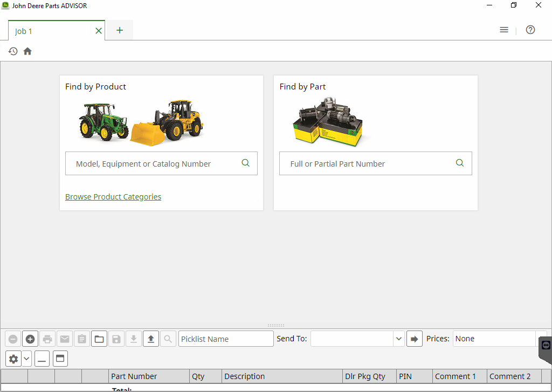
Task: Collapse the side panel tab on right edge
Action: (546, 345)
